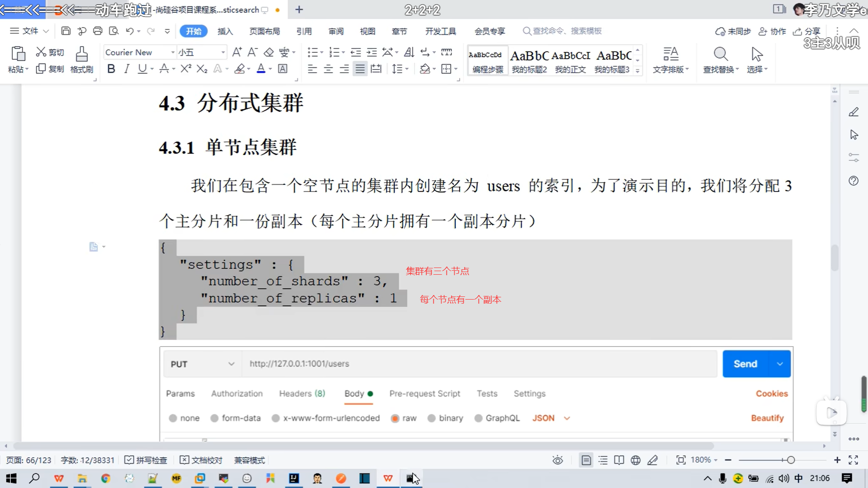Click the Bold formatting icon
The image size is (868, 488).
coord(111,69)
